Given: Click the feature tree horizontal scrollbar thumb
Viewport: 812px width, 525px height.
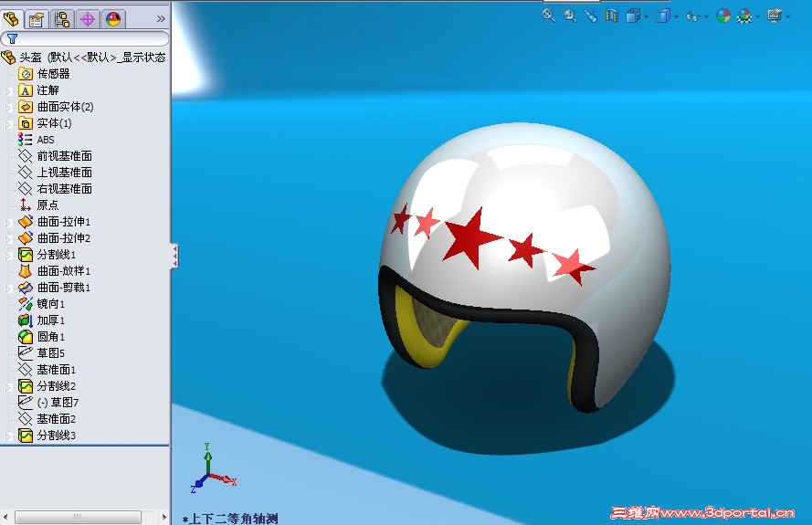Looking at the screenshot, I should pyautogui.click(x=79, y=517).
